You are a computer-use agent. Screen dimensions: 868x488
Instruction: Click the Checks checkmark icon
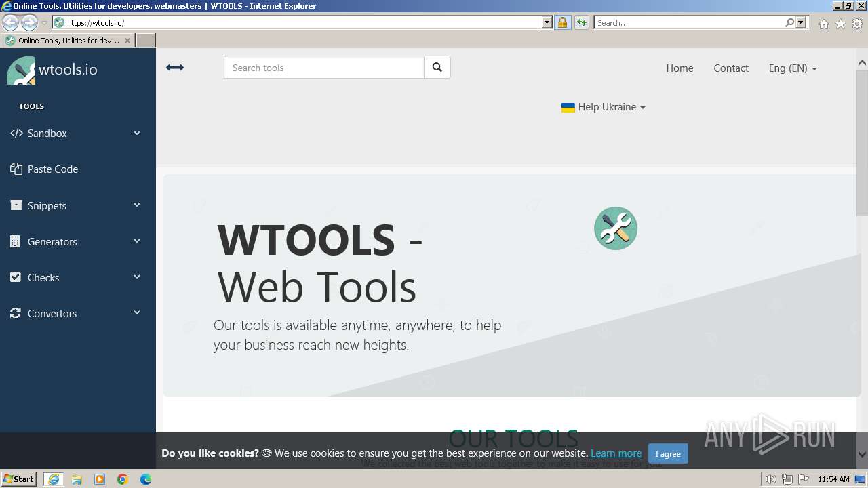pos(16,277)
